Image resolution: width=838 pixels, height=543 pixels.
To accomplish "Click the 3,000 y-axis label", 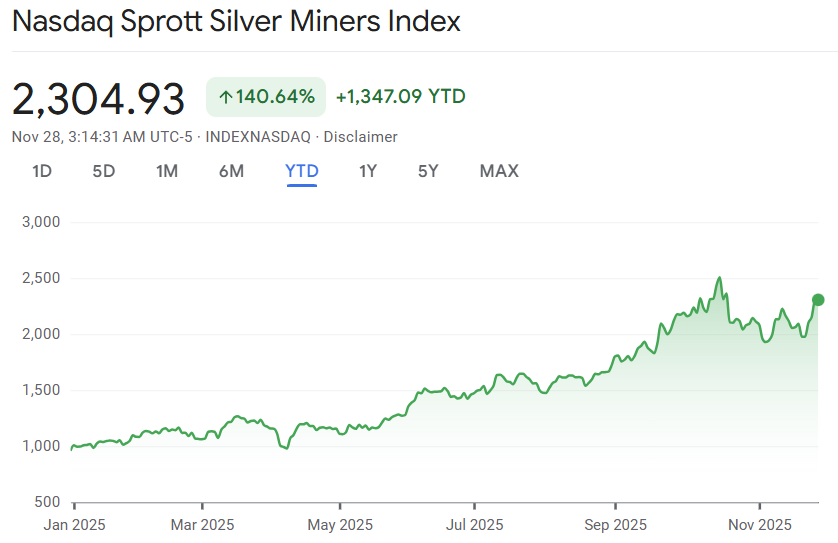I will 41,222.
